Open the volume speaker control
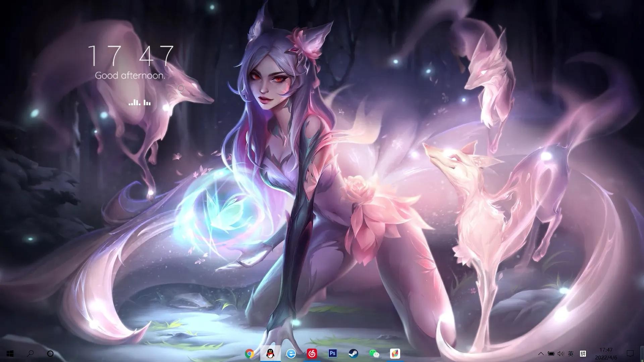The width and height of the screenshot is (644, 362). (x=561, y=354)
